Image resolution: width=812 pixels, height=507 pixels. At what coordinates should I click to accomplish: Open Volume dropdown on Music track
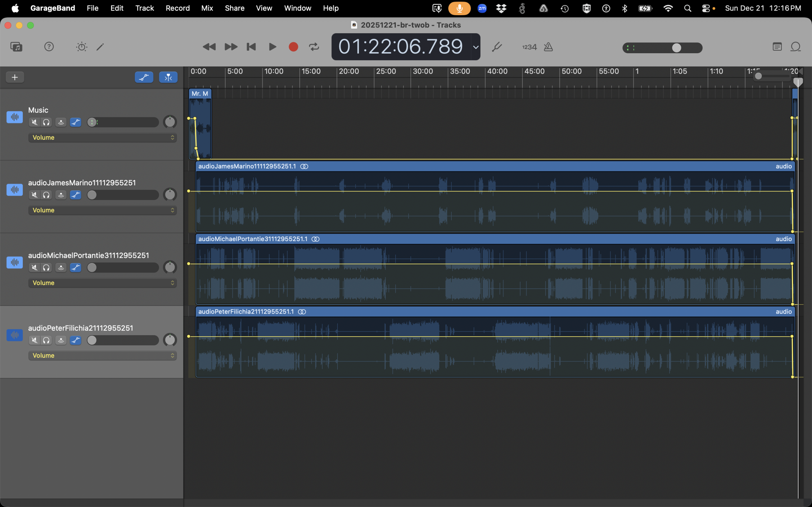(x=102, y=138)
